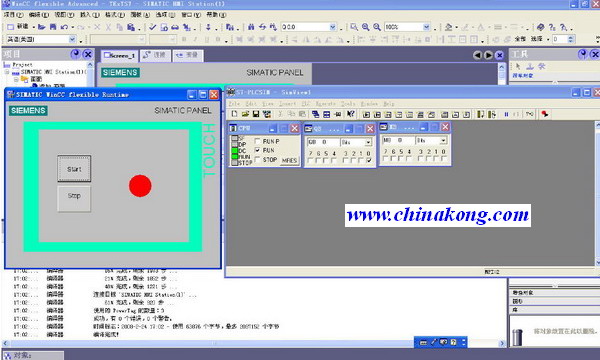600x360 pixels.
Task: Open the QB 0 format dropdown (Bits)
Action: pos(368,142)
